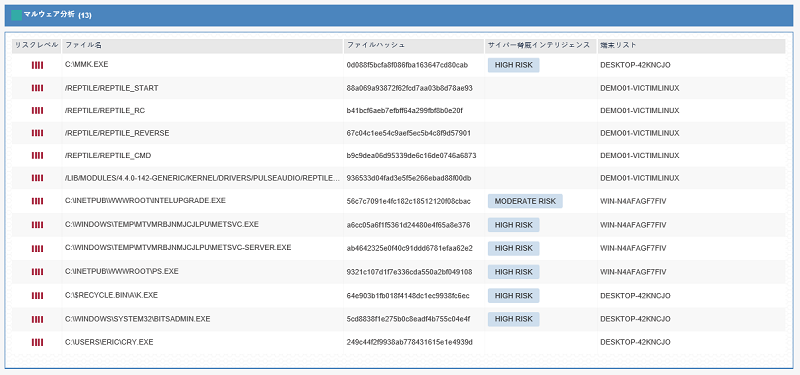Viewport: 800px width, 375px height.
Task: Click hash 9321c107d1f7e336cda550a2bf049108
Action: point(409,272)
